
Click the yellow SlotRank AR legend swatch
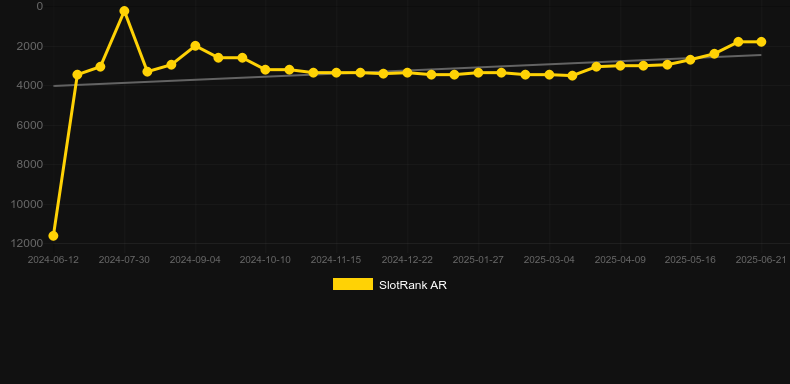click(353, 284)
